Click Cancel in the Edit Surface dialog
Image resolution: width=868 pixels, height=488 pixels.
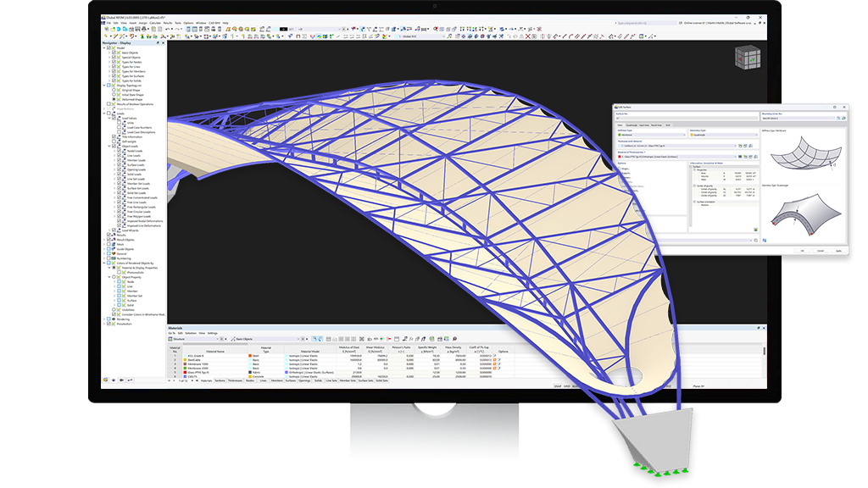pyautogui.click(x=821, y=251)
